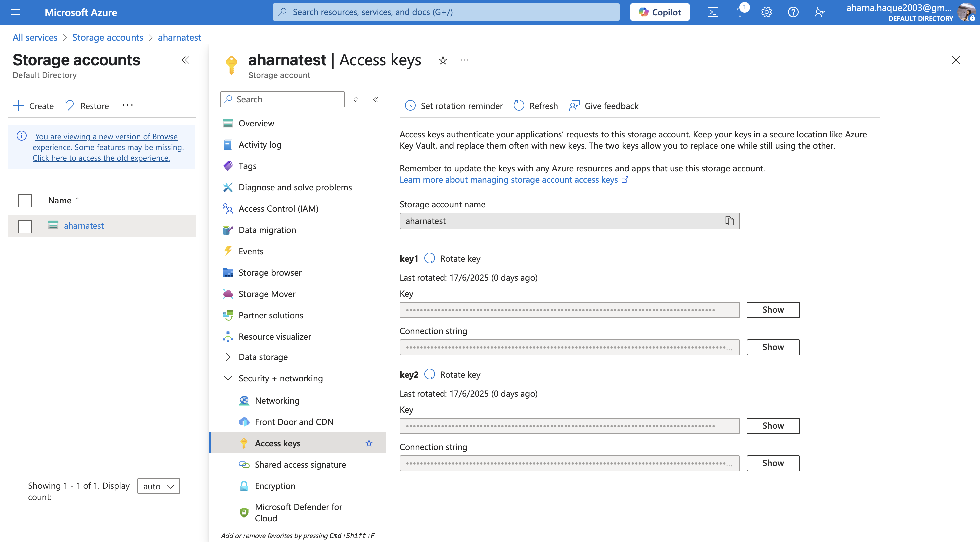The image size is (980, 542).
Task: Click the top bar feedback icon
Action: (820, 12)
